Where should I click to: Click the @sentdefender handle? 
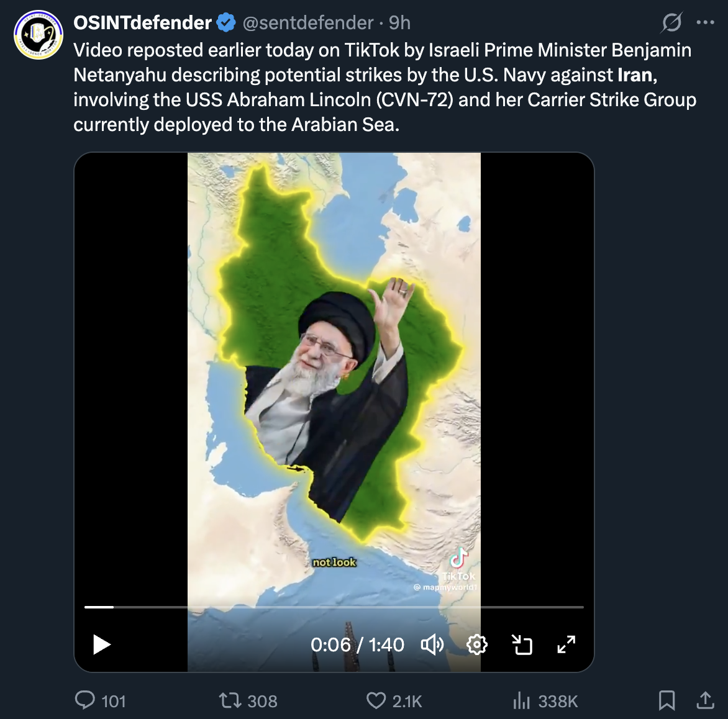pyautogui.click(x=307, y=23)
